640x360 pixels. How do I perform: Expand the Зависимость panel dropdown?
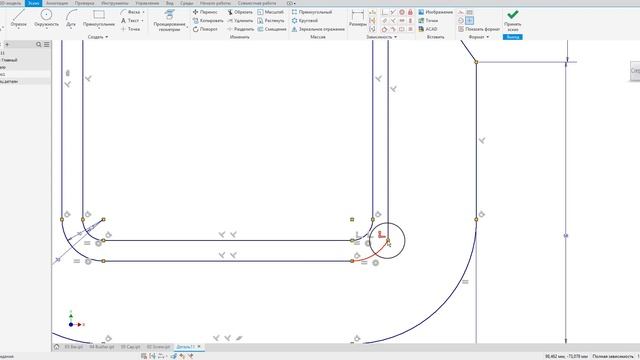[382, 37]
